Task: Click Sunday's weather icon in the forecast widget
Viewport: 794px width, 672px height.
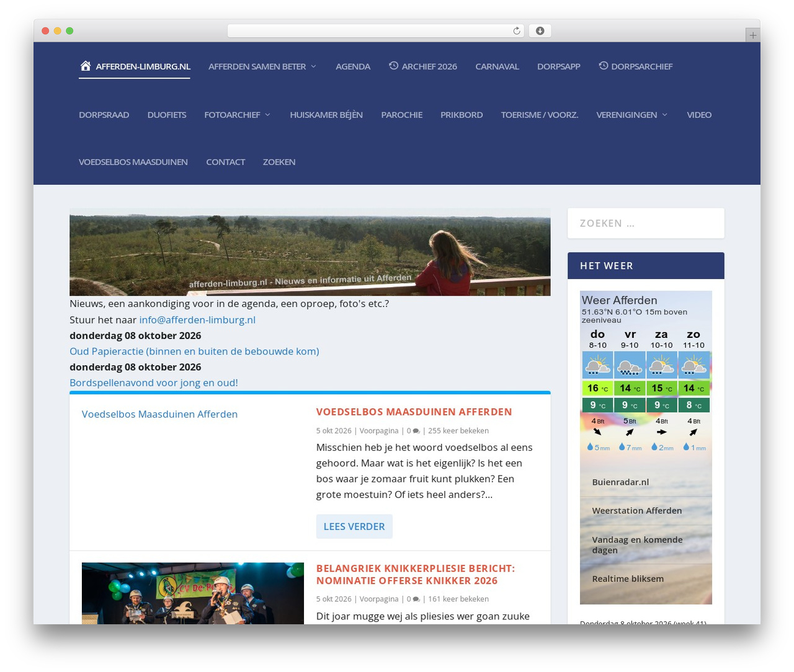Action: [x=694, y=365]
